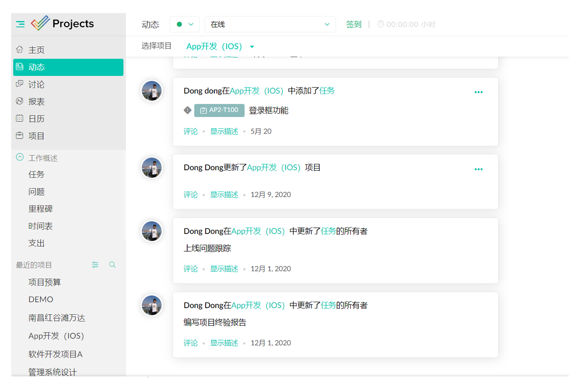Open more options on 更新了项目 post
Image resolution: width=580 pixels, height=392 pixels.
[x=478, y=169]
